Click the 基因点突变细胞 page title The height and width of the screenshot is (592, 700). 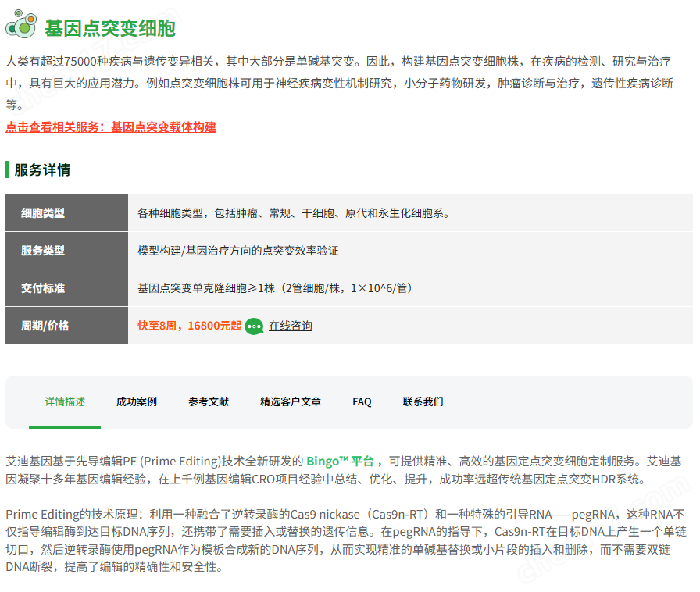tap(110, 28)
